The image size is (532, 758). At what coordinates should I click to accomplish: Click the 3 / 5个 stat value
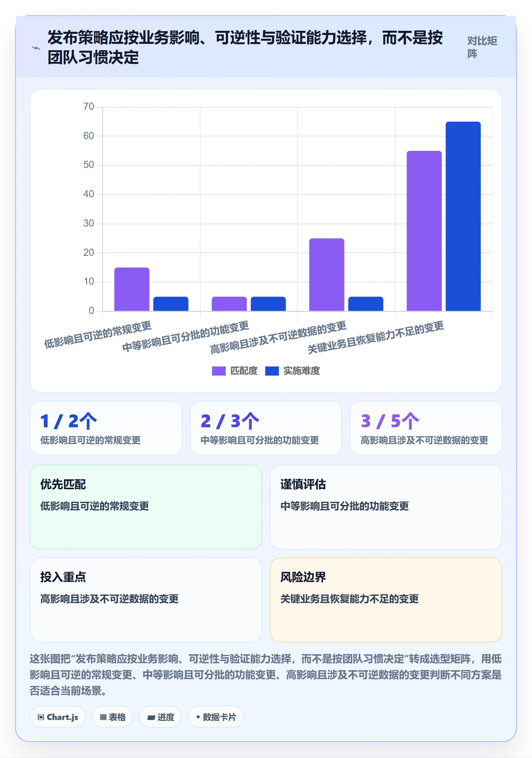[390, 421]
